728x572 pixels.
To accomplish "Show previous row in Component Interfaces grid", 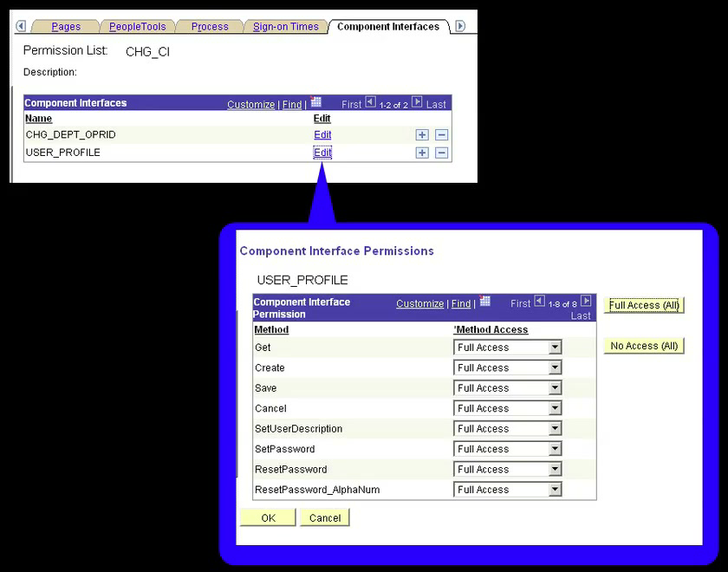I will click(x=370, y=101).
